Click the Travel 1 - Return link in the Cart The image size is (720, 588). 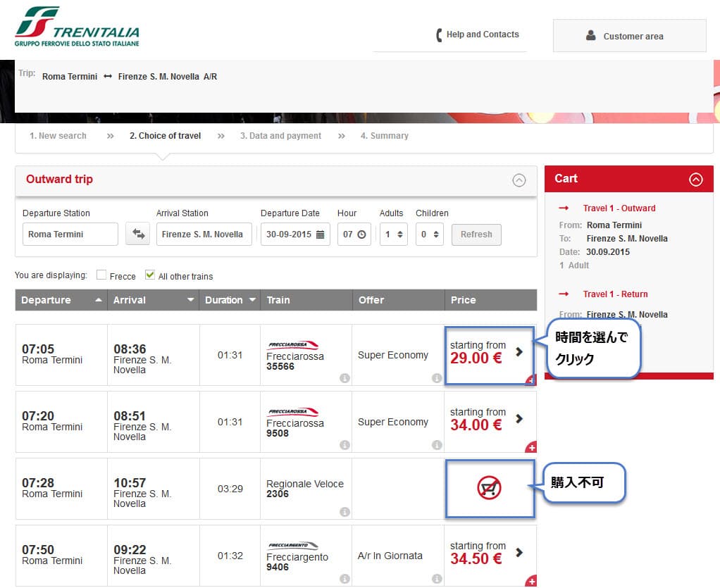[615, 294]
